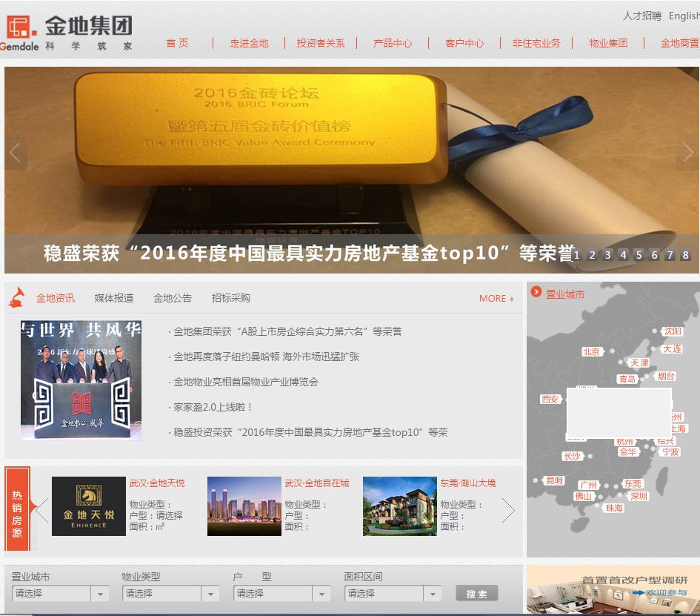
Task: Jump to banner slide 5
Action: click(x=639, y=255)
